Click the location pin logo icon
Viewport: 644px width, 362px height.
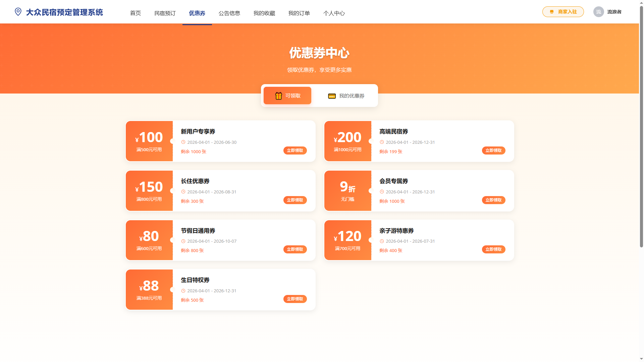point(18,12)
